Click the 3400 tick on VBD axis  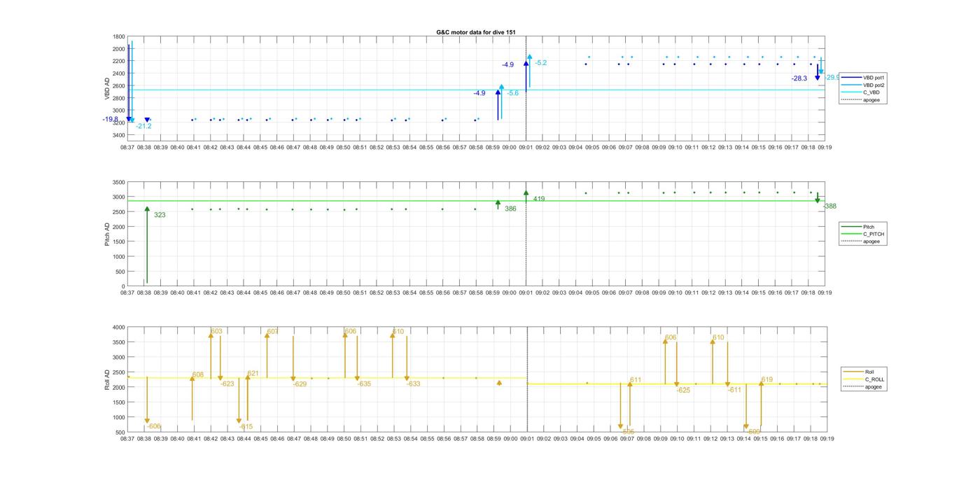pos(119,135)
